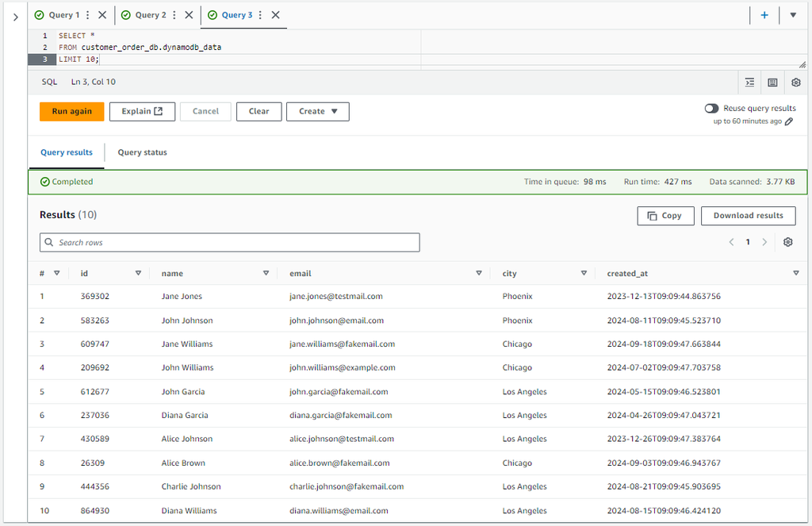Download the query results
This screenshot has height=526, width=812.
point(748,216)
